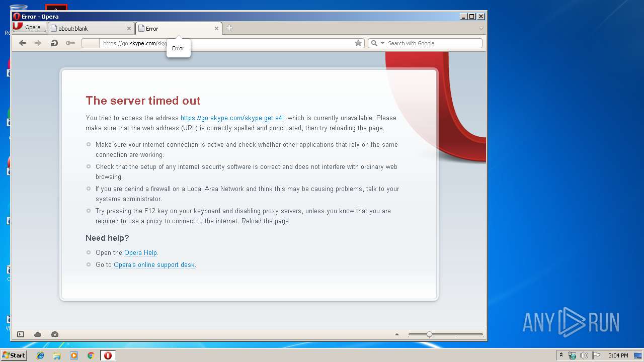Open the closed tabs dropdown arrow
The image size is (644, 362).
pos(481,28)
